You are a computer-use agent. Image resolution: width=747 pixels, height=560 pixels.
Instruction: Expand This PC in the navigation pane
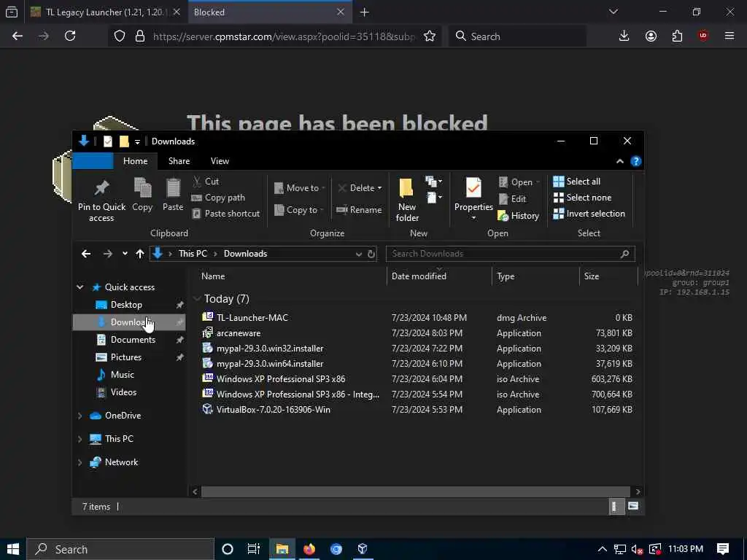[x=80, y=439]
